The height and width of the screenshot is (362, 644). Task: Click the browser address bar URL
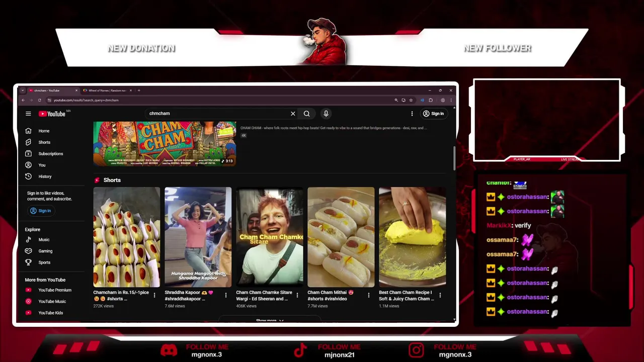click(86, 100)
